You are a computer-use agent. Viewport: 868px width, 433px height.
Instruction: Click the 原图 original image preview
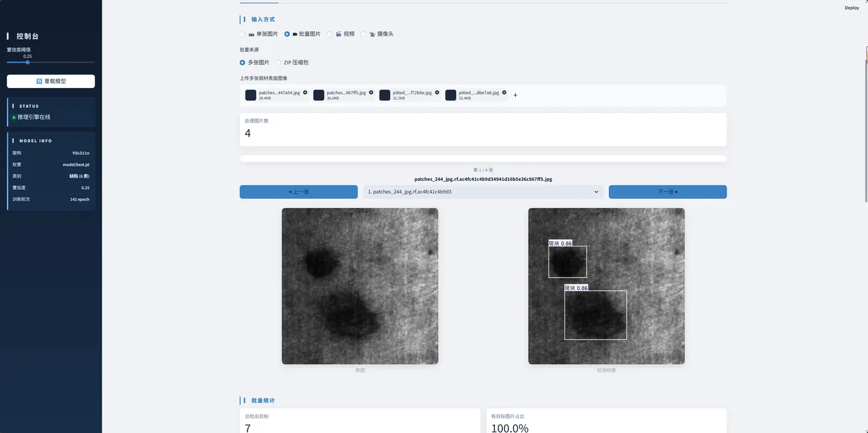point(360,286)
